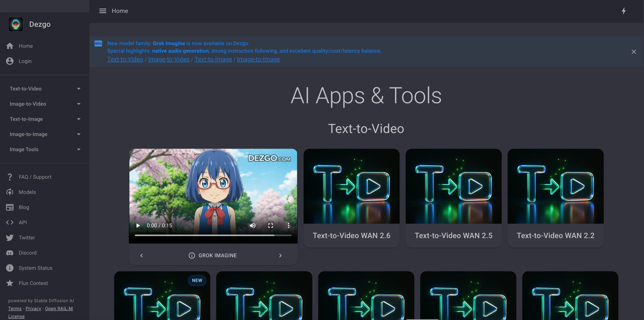Go to the next carousel video
The width and height of the screenshot is (644, 320).
click(x=280, y=256)
